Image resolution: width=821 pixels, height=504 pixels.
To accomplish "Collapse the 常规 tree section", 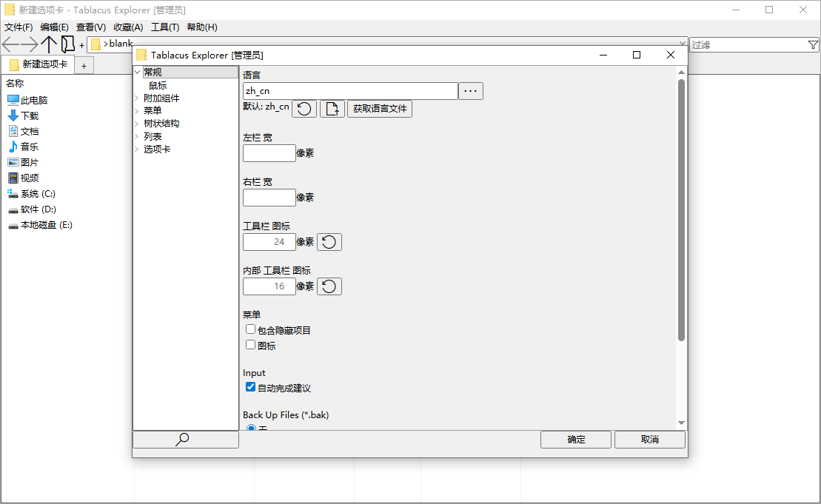I will tap(138, 71).
